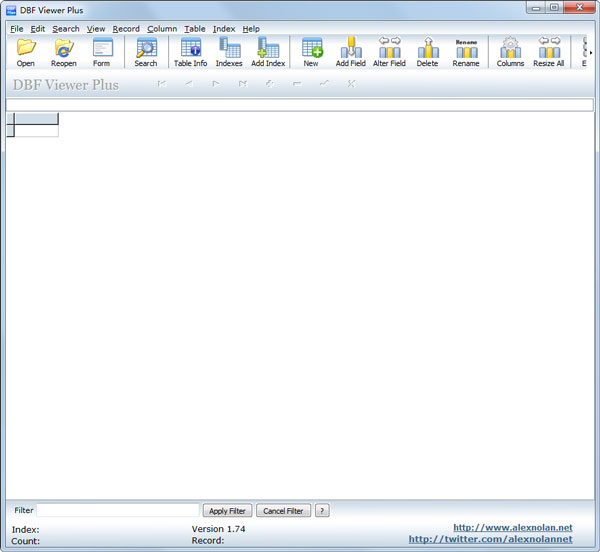Click the Index: status label
The width and height of the screenshot is (600, 552).
[25, 530]
